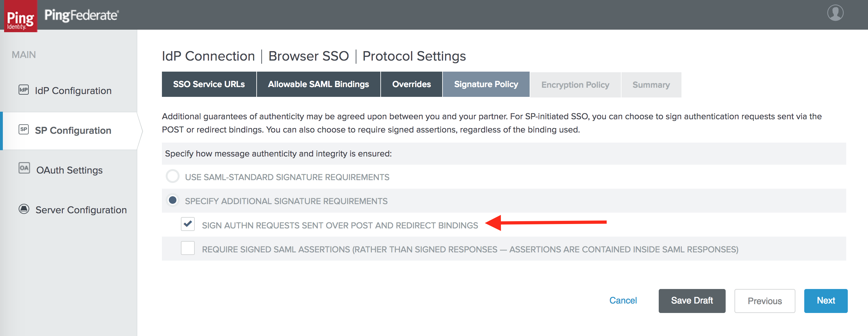Select Use SAML-Standard Signature Requirements
Screen dimensions: 868x336
point(173,176)
